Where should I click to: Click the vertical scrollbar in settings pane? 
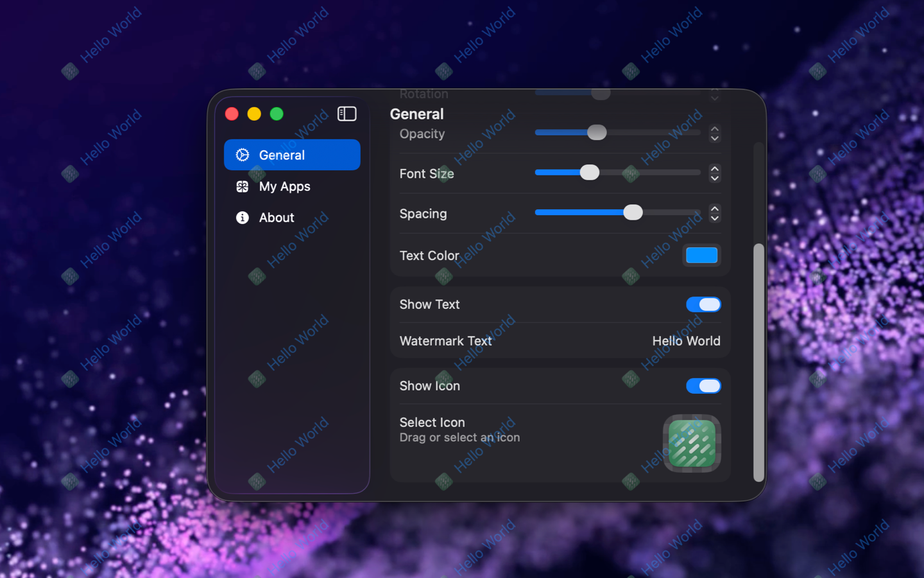[x=758, y=362]
